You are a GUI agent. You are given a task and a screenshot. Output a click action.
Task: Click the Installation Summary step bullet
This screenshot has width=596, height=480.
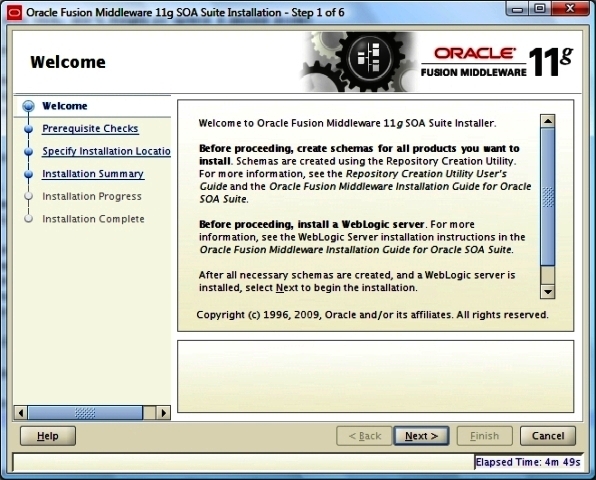coord(29,174)
